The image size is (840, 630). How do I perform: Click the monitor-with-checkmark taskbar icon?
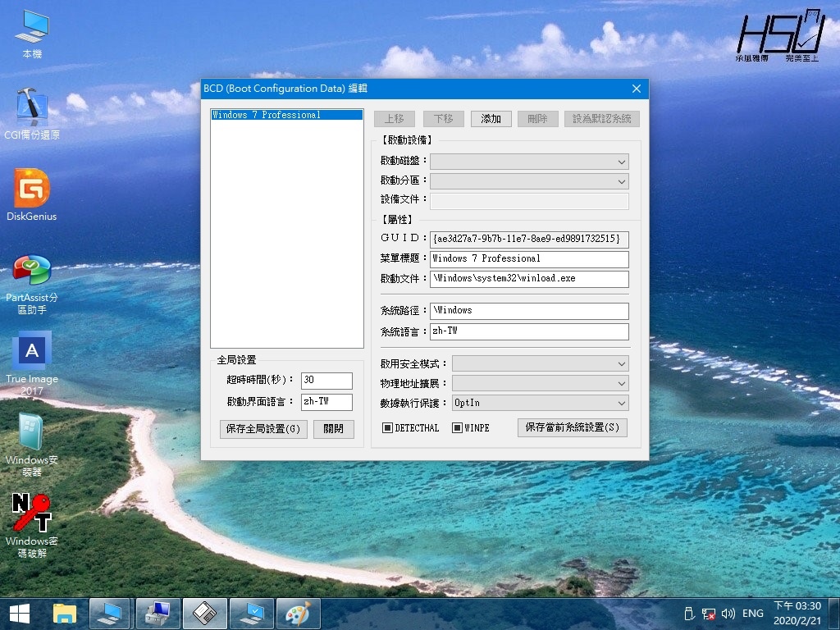coord(252,614)
